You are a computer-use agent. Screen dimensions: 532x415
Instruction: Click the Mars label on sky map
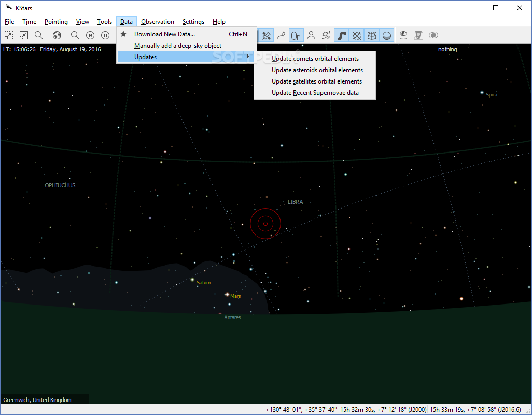pos(235,296)
